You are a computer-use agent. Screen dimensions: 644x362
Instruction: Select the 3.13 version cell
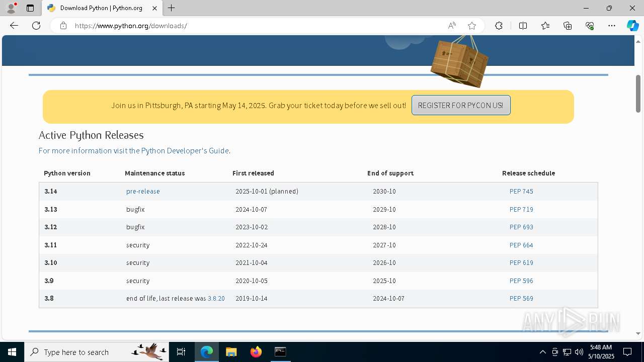(x=51, y=210)
